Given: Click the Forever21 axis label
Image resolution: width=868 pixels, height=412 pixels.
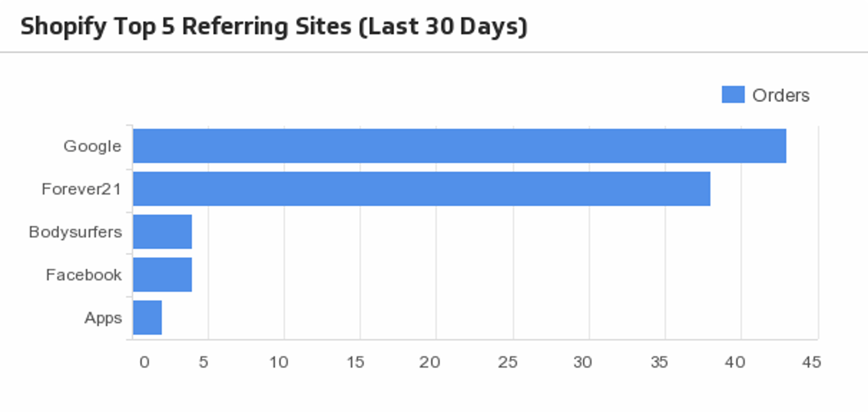Looking at the screenshot, I should (81, 189).
